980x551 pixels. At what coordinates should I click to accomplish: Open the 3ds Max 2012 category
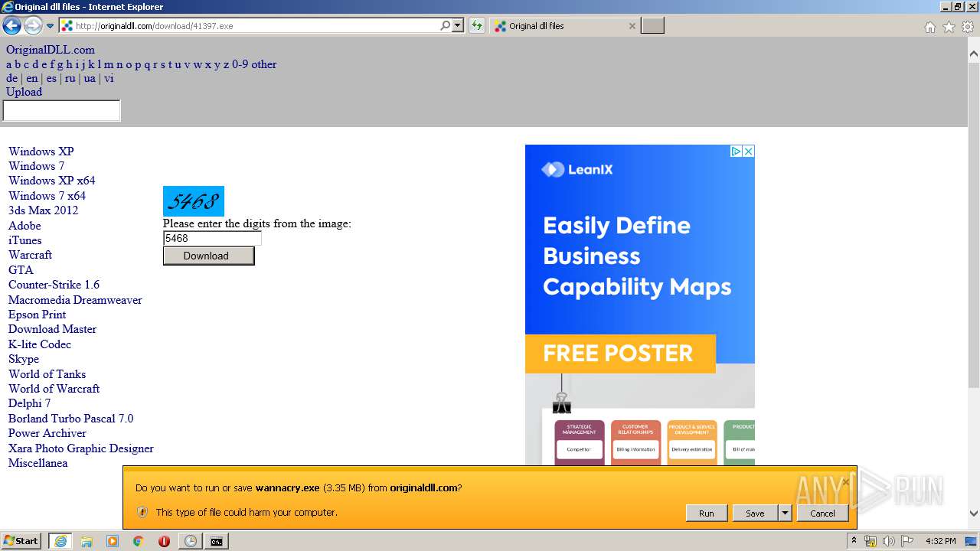click(43, 210)
